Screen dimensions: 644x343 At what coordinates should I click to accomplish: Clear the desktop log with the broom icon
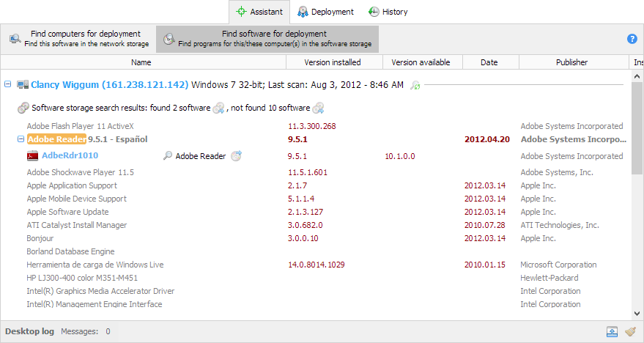coord(630,331)
